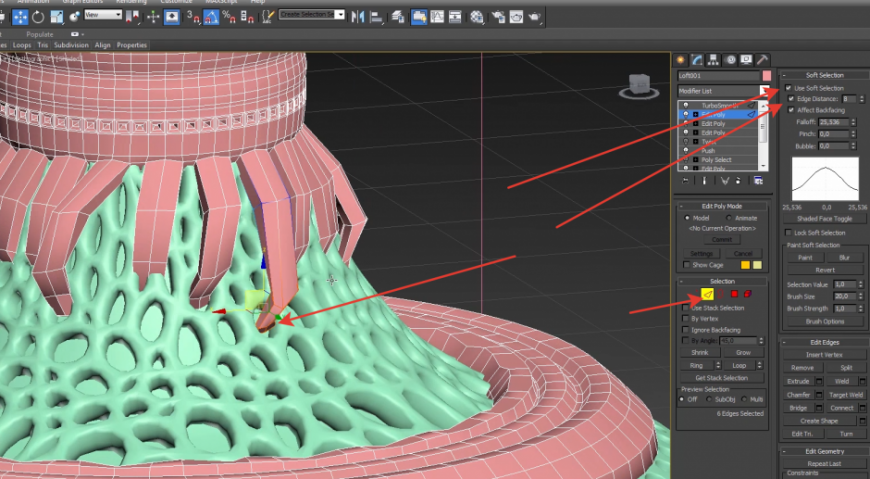Toggle the Ribbon display icon

[419, 17]
